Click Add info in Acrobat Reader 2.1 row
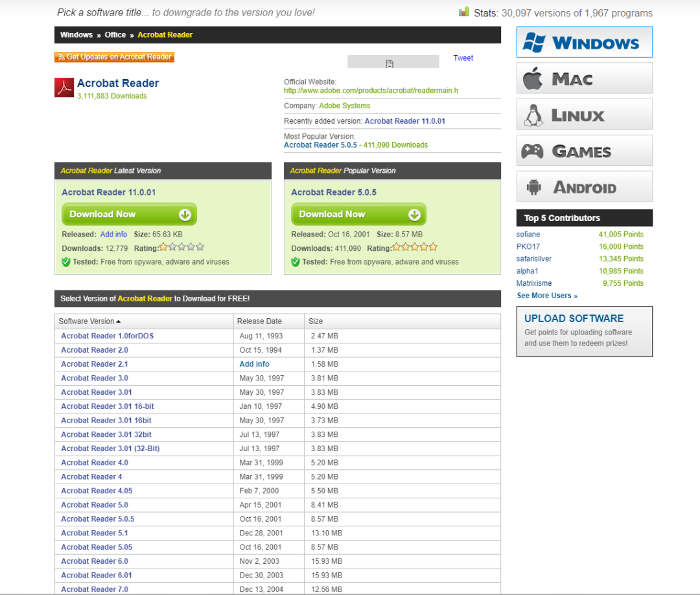Viewport: 700px width, 595px height. [255, 364]
